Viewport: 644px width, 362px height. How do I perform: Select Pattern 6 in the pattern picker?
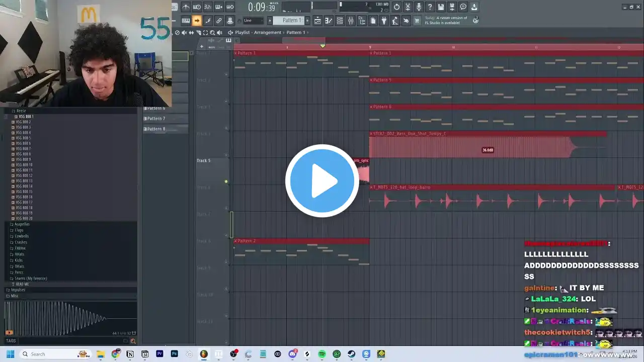[165, 108]
